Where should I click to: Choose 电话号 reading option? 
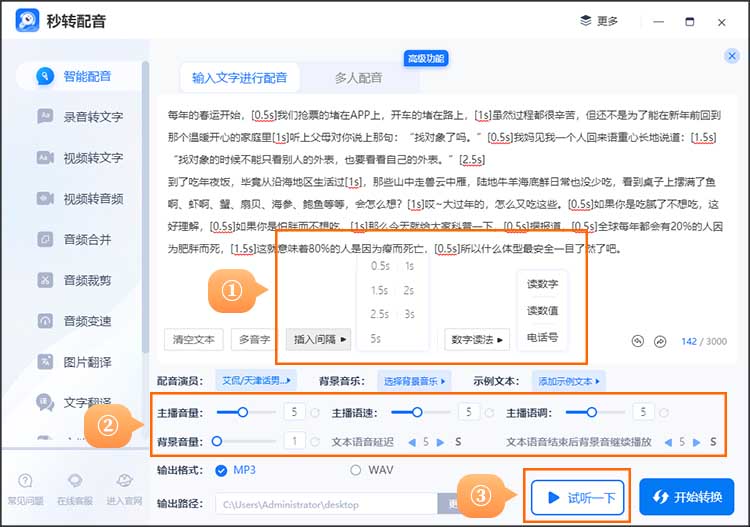click(542, 338)
